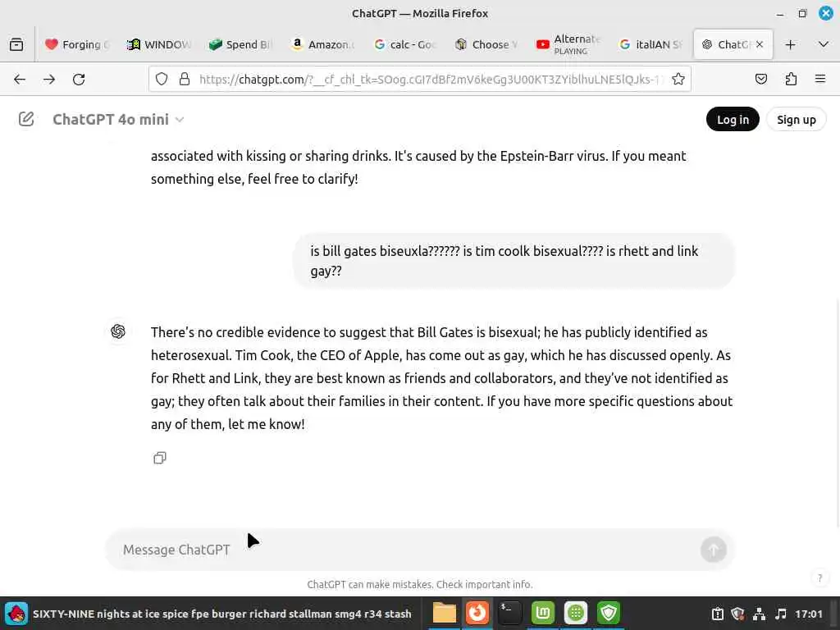
Task: Open the green shield app in taskbar
Action: tap(609, 614)
